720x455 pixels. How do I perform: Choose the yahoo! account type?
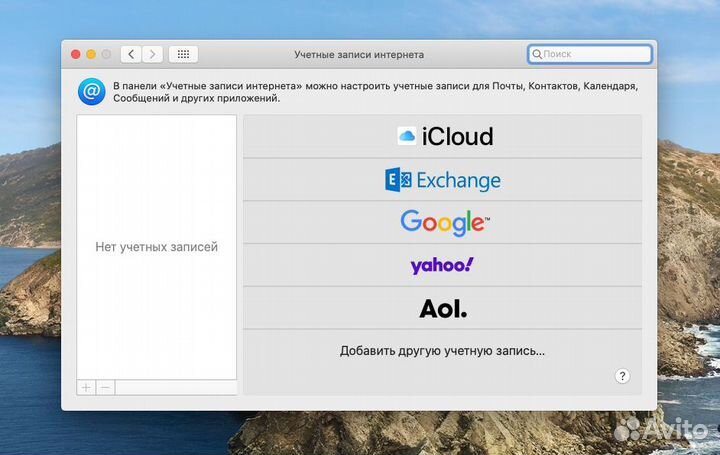pyautogui.click(x=442, y=265)
